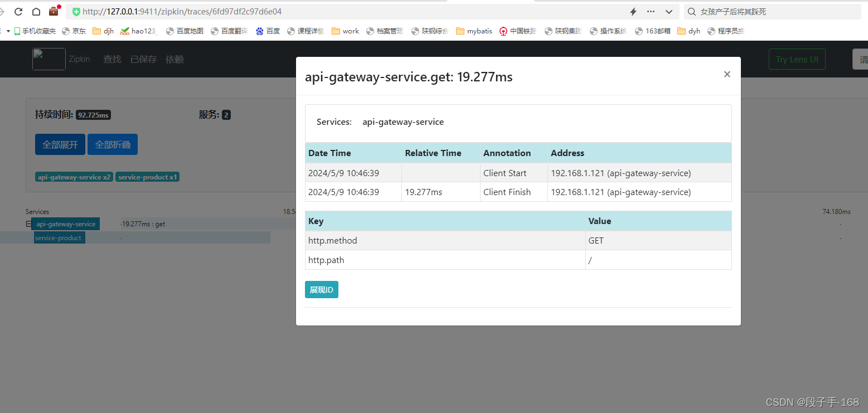Go to browser home page icon
Screen dimensions: 868x413
[x=36, y=12]
